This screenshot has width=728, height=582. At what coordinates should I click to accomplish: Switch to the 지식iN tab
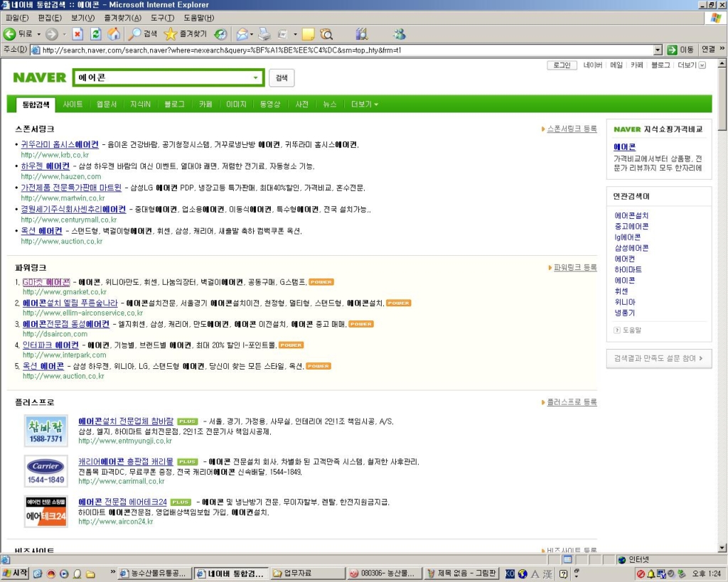click(x=140, y=104)
